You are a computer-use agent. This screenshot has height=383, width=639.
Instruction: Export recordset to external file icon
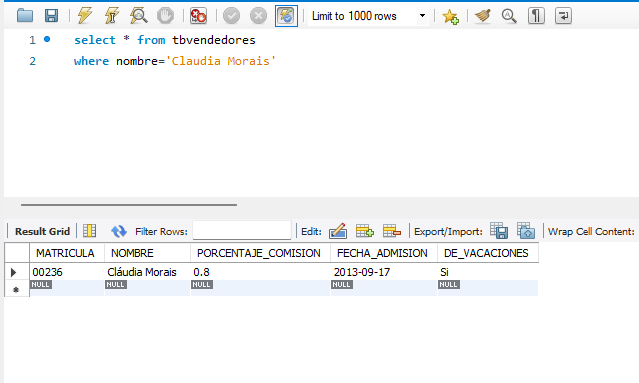(499, 231)
